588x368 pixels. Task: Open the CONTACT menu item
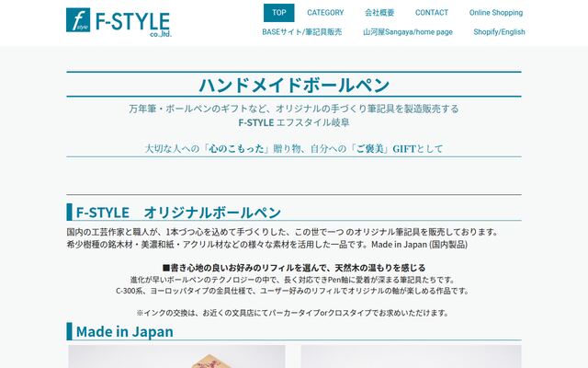(432, 13)
